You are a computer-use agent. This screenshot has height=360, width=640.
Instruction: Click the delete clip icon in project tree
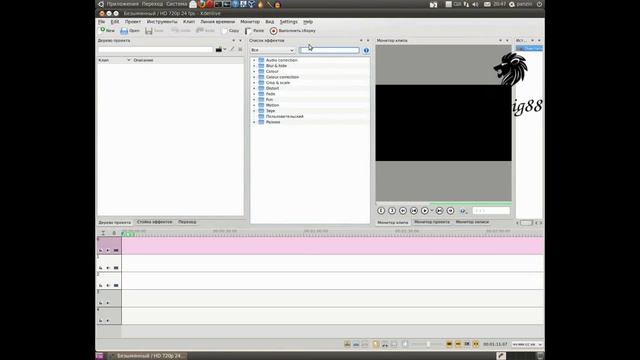pyautogui.click(x=240, y=49)
